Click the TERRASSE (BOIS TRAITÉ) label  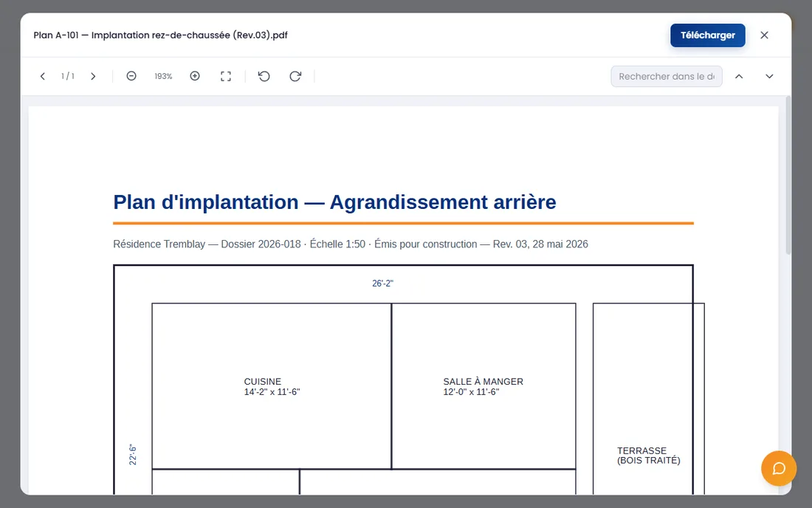648,455
